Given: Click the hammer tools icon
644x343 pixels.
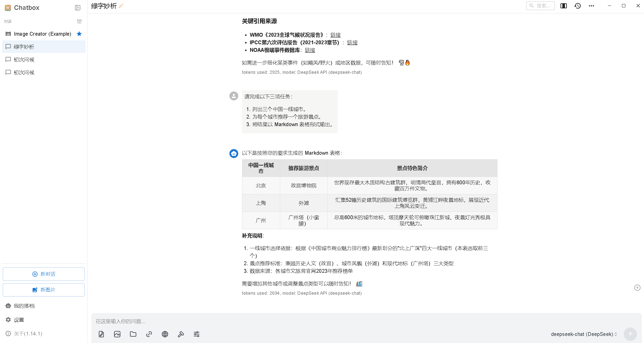Looking at the screenshot, I should pyautogui.click(x=181, y=334).
